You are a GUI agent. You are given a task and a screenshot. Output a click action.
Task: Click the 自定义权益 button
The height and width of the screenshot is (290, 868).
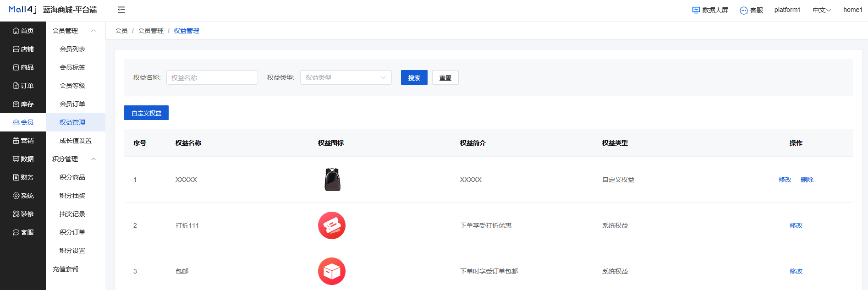pyautogui.click(x=146, y=113)
